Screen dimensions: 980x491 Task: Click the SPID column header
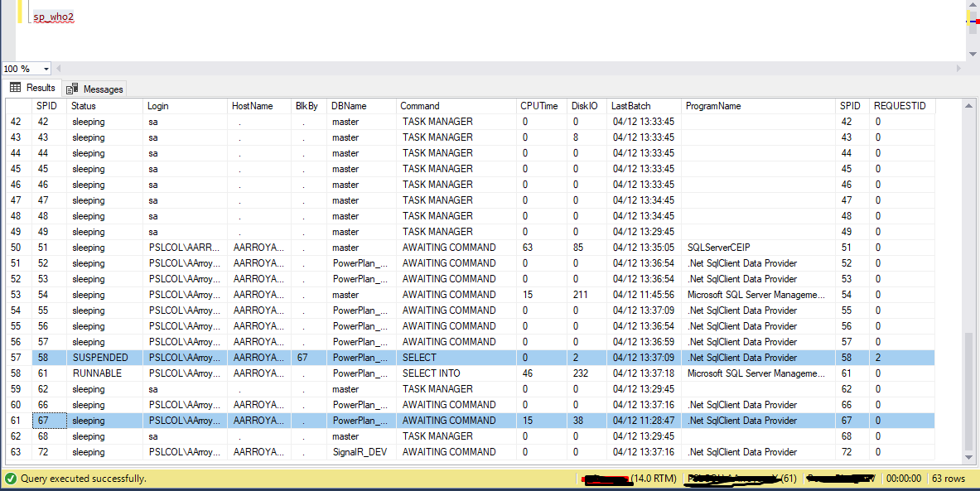pos(47,106)
